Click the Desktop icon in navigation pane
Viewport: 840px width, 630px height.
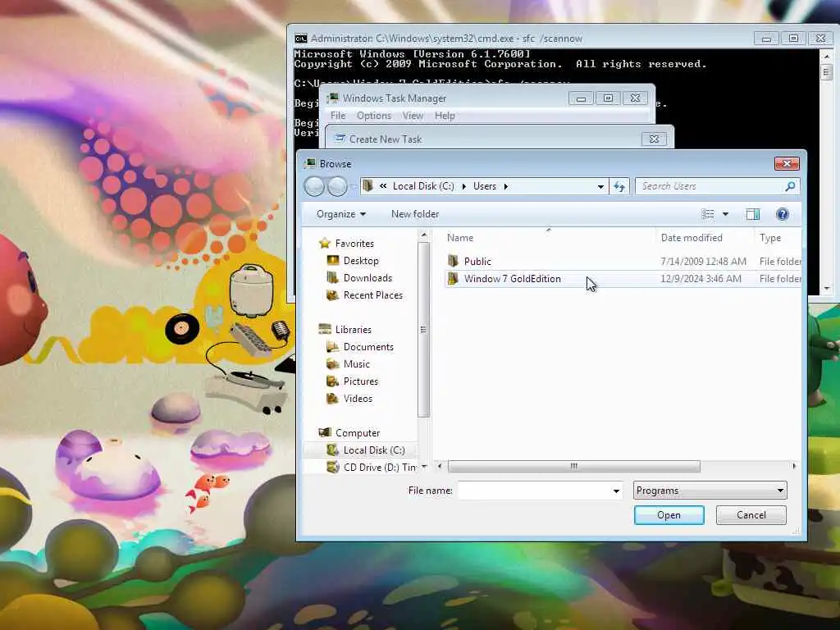click(333, 260)
